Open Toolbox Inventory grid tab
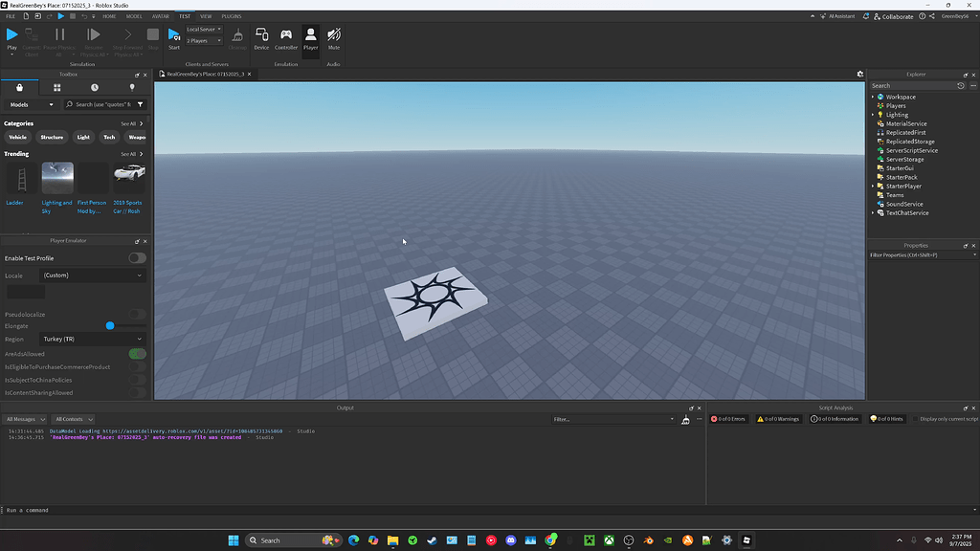 pos(56,87)
